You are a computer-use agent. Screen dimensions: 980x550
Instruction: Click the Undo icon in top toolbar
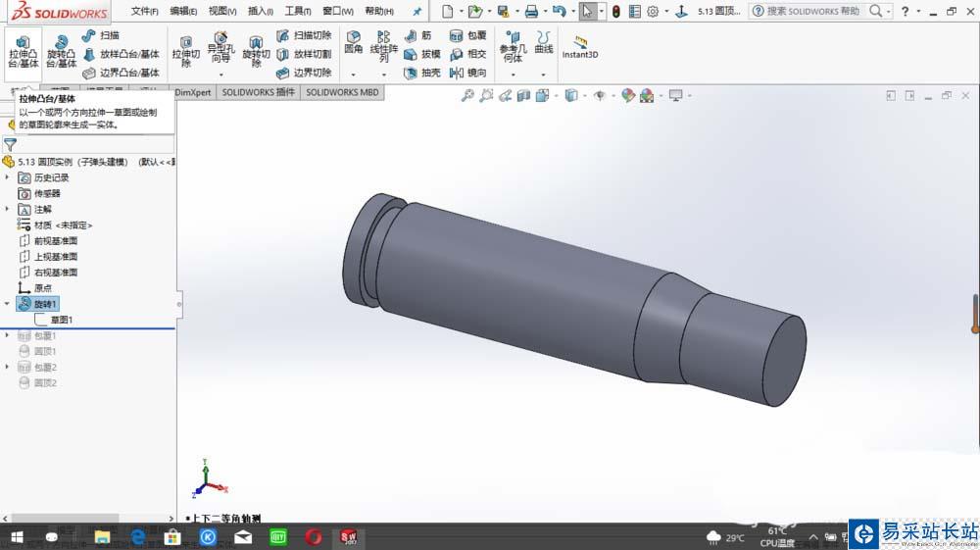pyautogui.click(x=559, y=11)
